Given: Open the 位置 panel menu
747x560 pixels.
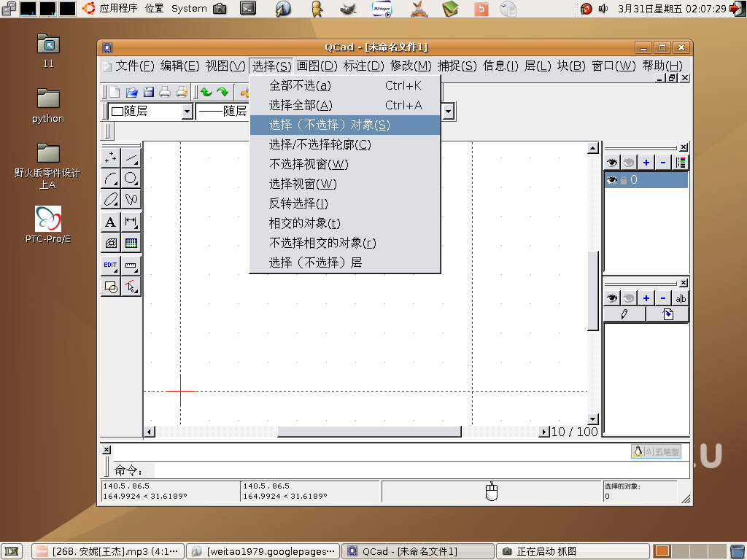Looking at the screenshot, I should coord(155,8).
